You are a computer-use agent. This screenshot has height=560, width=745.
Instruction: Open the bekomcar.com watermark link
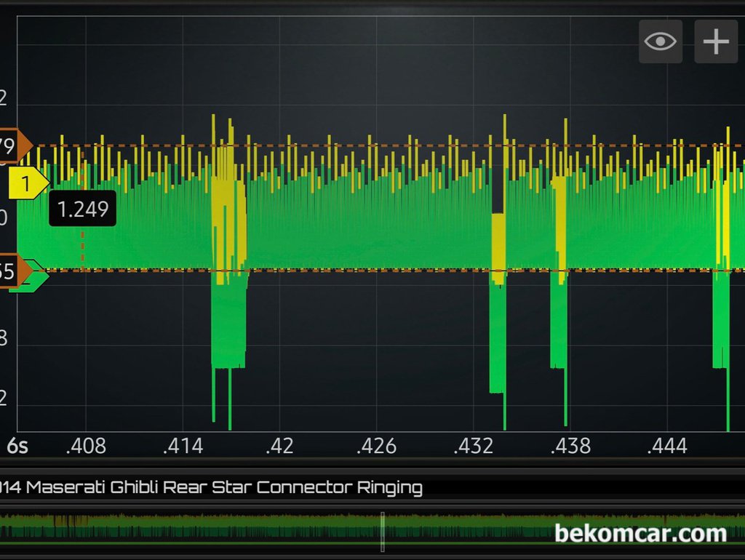[640, 533]
